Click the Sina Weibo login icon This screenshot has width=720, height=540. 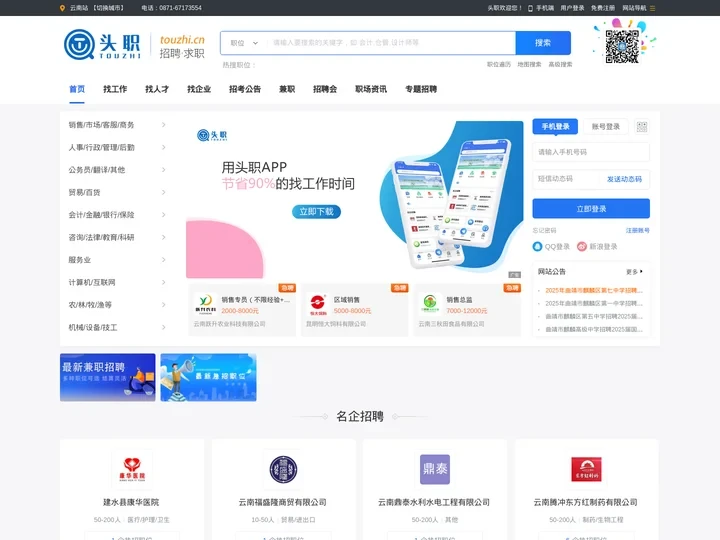click(x=582, y=247)
